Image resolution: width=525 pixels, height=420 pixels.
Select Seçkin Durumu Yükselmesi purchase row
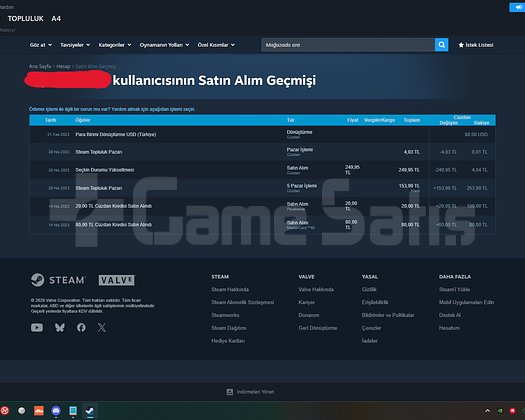point(262,170)
